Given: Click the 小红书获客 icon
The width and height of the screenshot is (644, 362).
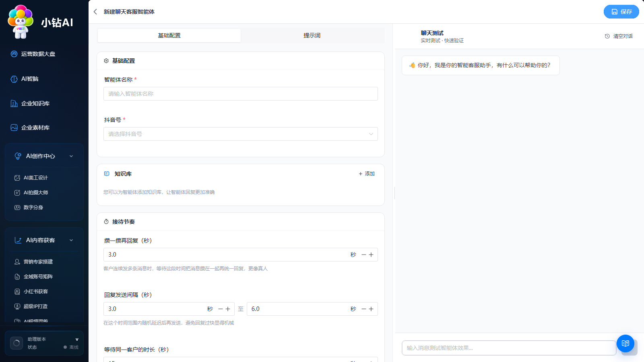Looking at the screenshot, I should tap(17, 292).
